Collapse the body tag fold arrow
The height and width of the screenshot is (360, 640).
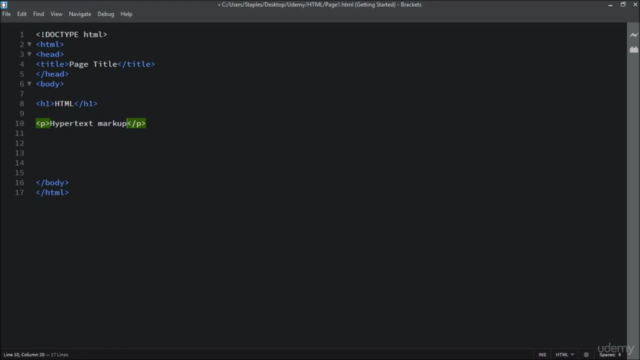(29, 84)
